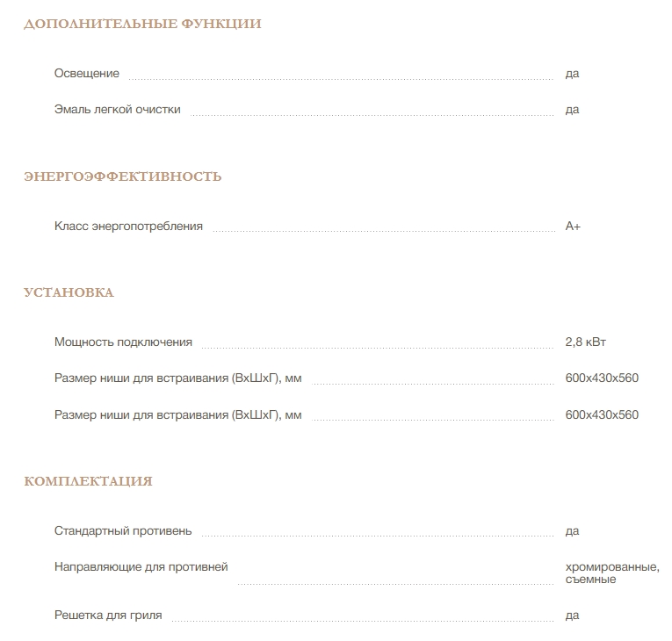Click the УСТАНОВКА section heading
Screen dimensions: 672x641
point(69,292)
